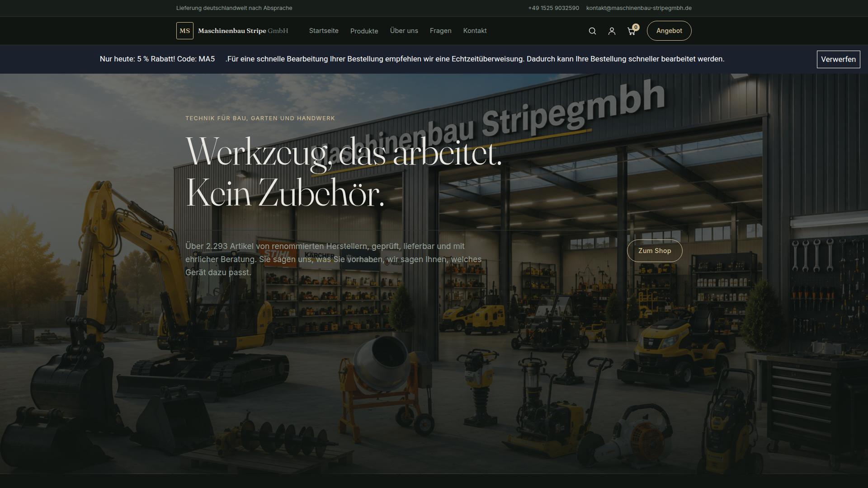The width and height of the screenshot is (868, 488).
Task: Click the kontakt@maschinenbau-stripegmbh.de email link
Action: tap(639, 8)
